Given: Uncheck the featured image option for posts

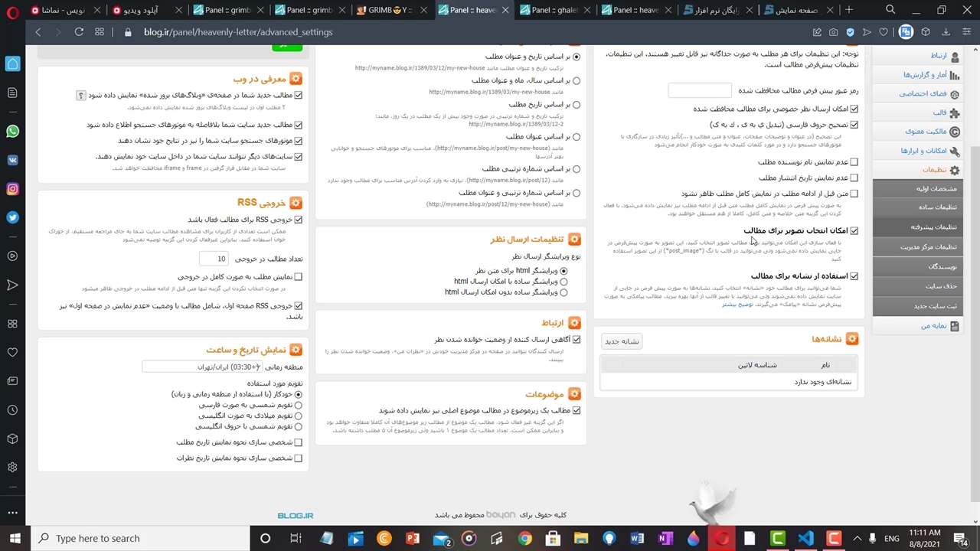Looking at the screenshot, I should [x=854, y=230].
